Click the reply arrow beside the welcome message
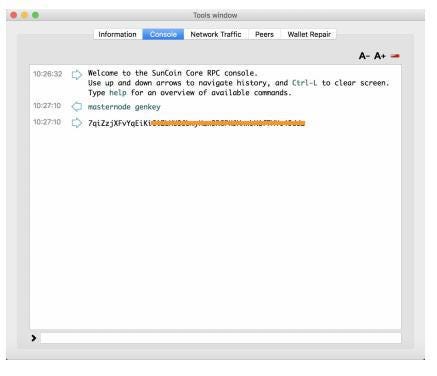Image resolution: width=437 pixels, height=376 pixels. (x=77, y=74)
